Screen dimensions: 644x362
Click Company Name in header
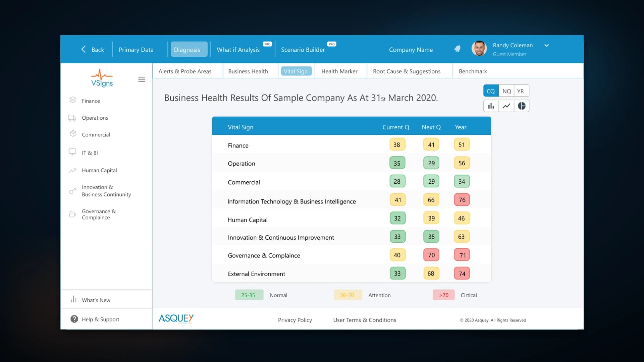click(411, 50)
